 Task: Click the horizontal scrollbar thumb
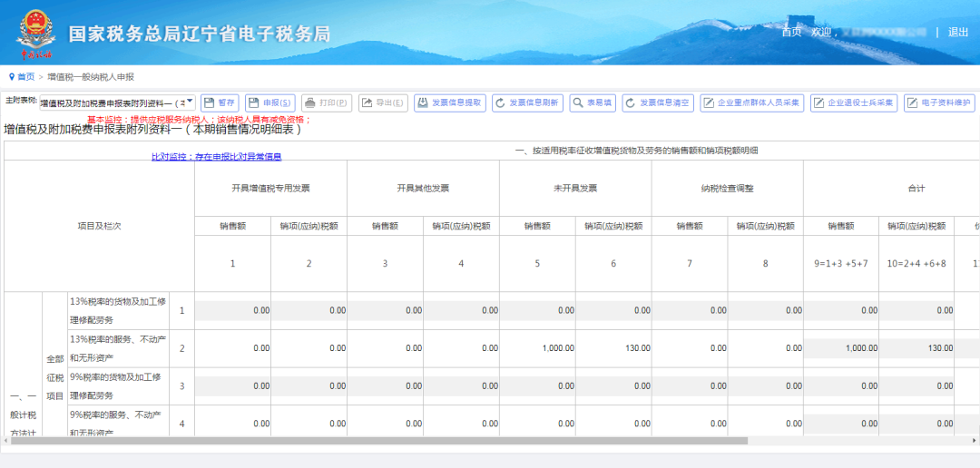[x=379, y=441]
